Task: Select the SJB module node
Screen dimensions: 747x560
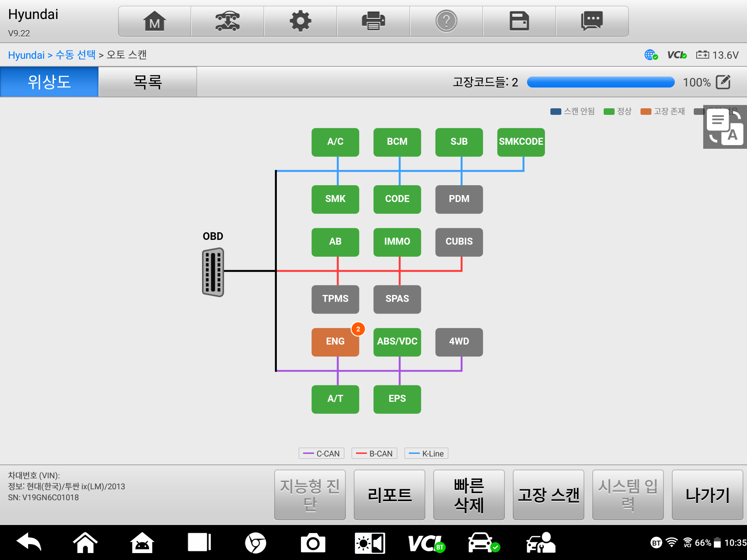Action: (x=459, y=142)
